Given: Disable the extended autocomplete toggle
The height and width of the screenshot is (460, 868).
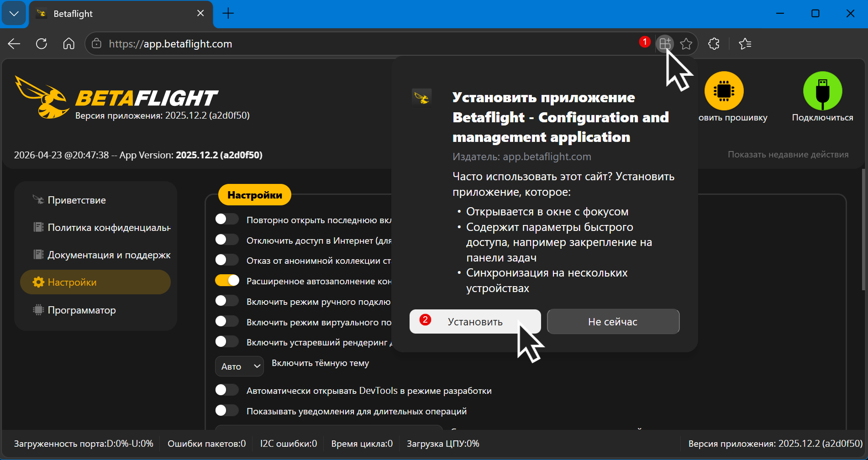Looking at the screenshot, I should (227, 281).
